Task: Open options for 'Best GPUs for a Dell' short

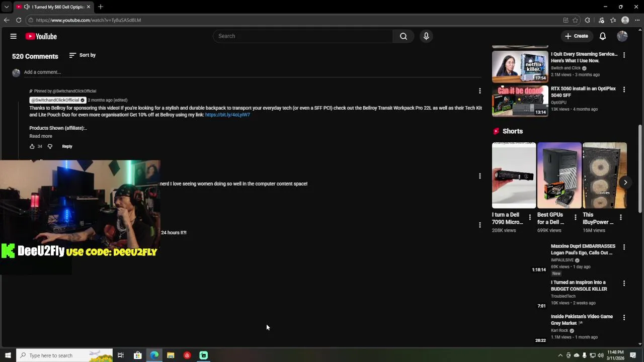Action: click(x=576, y=217)
